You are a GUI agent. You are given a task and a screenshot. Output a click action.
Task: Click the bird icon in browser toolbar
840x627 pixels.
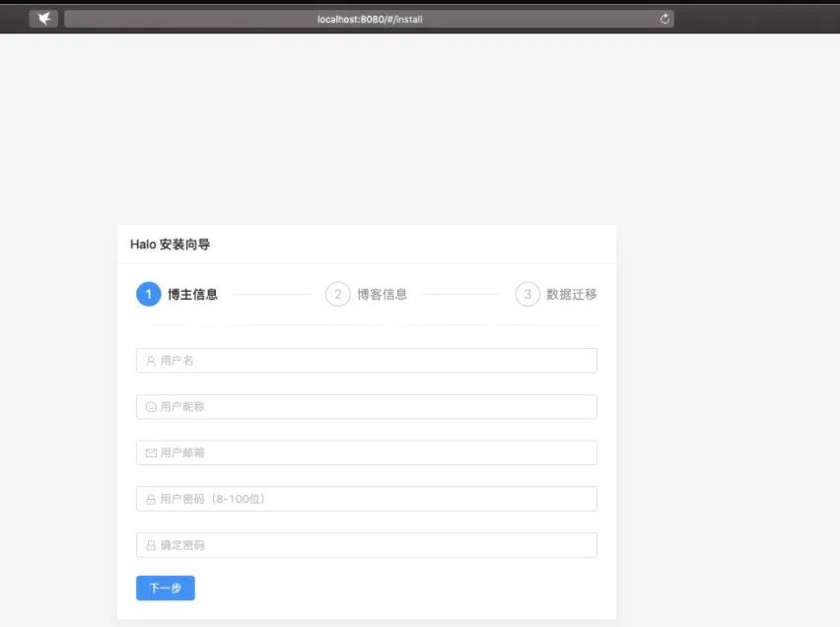click(x=44, y=19)
